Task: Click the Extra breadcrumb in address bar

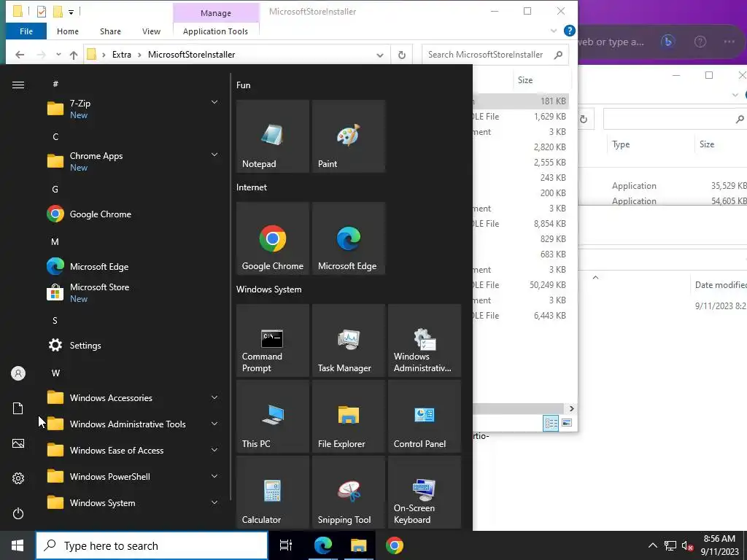Action: click(122, 55)
